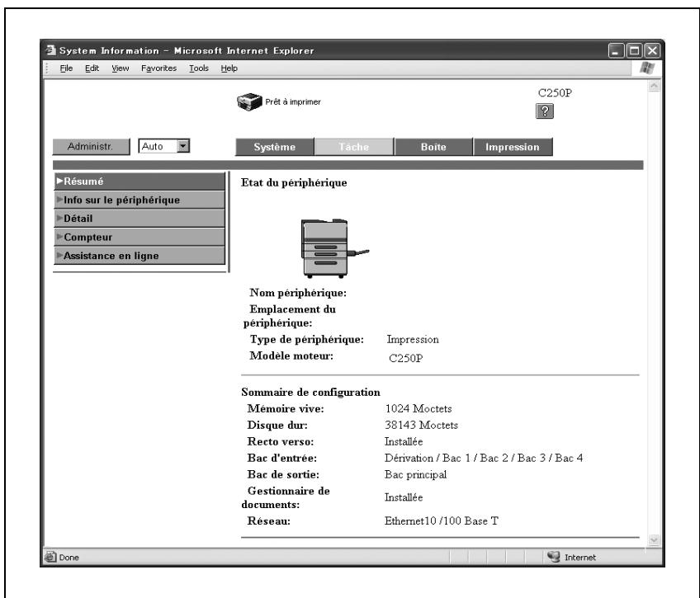Click the help question mark icon

click(544, 111)
